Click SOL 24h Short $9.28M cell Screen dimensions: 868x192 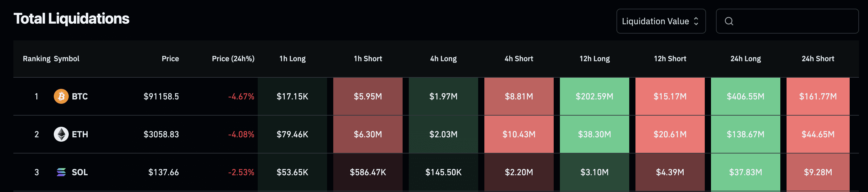coord(818,172)
